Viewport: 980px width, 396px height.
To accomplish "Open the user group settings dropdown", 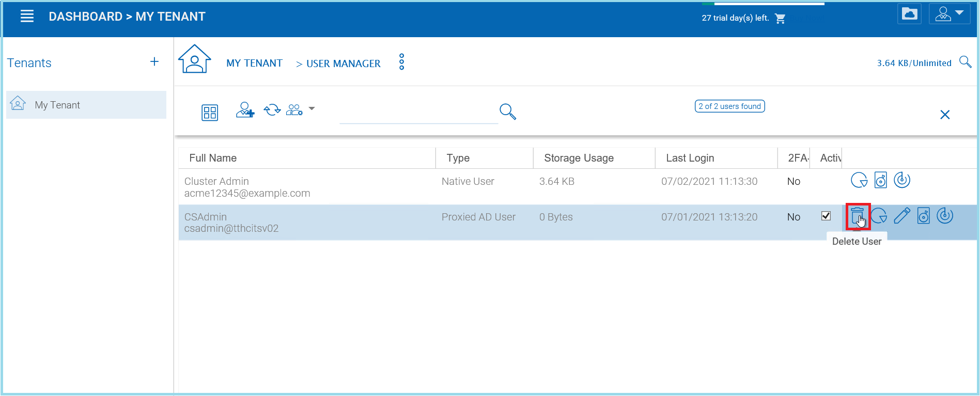I will pyautogui.click(x=300, y=109).
